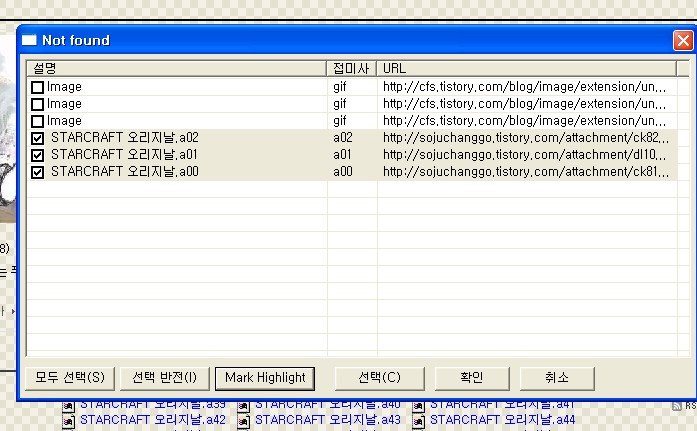
Task: Open STARCRAFT 오리지날.a42 link in background page
Action: pos(152,420)
